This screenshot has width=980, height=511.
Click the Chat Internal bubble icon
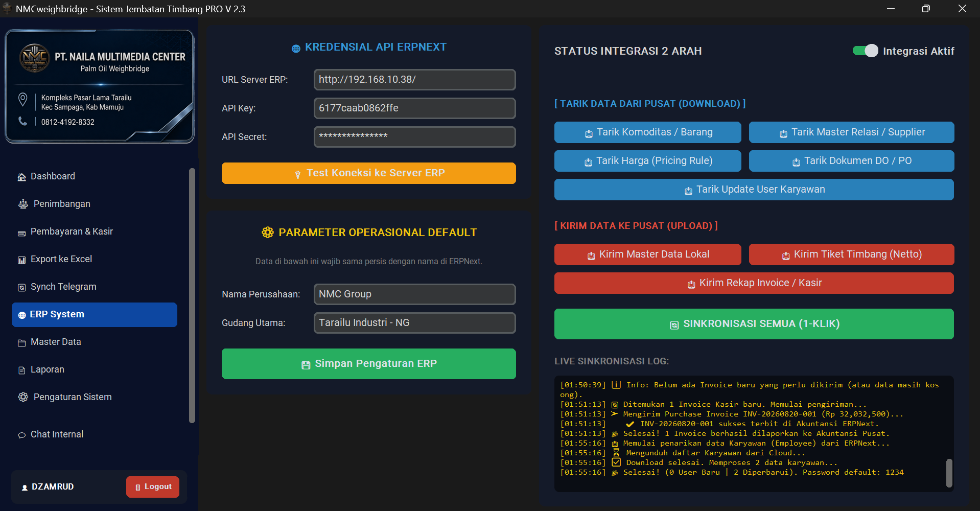tap(21, 435)
